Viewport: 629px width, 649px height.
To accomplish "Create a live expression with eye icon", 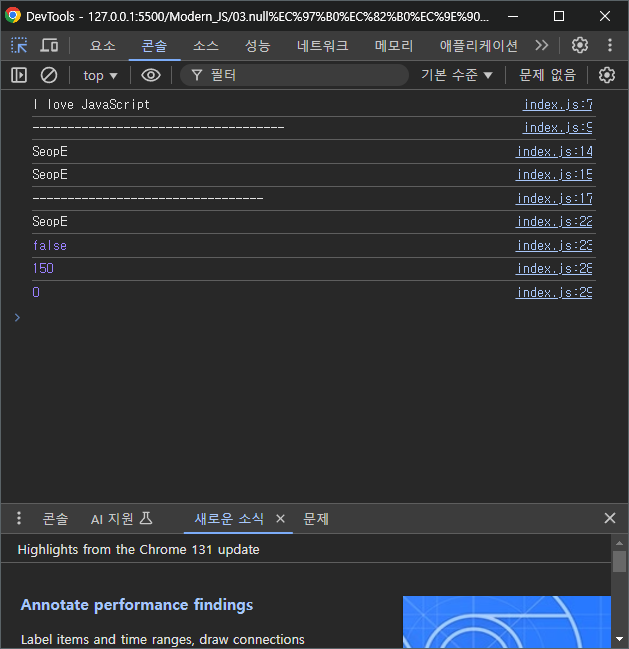I will tap(151, 75).
